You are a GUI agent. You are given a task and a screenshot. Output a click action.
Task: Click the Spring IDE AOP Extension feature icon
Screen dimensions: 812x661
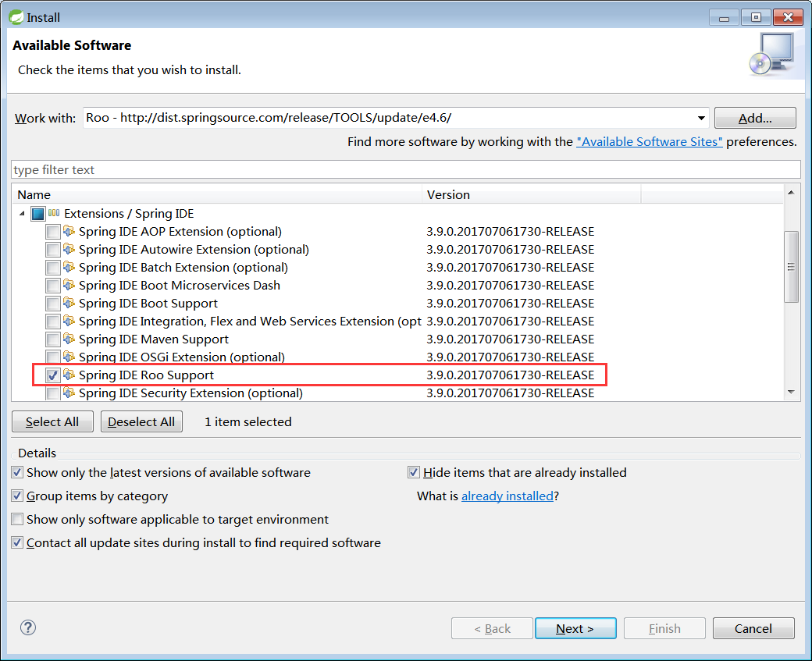[69, 231]
